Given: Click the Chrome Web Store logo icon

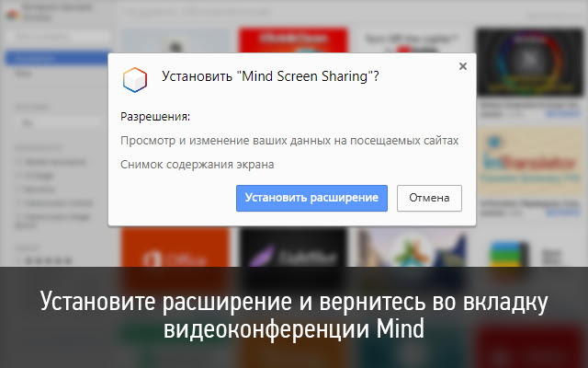Looking at the screenshot, I should point(12,15).
